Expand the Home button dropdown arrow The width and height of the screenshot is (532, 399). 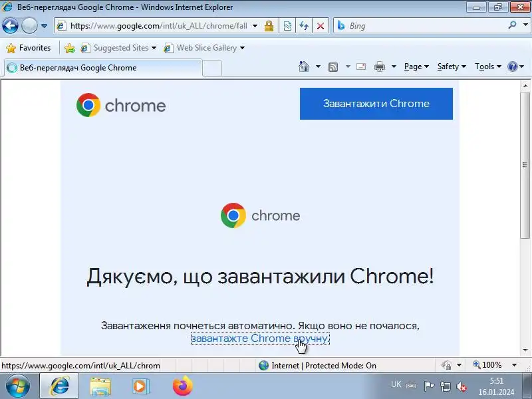[x=318, y=66]
